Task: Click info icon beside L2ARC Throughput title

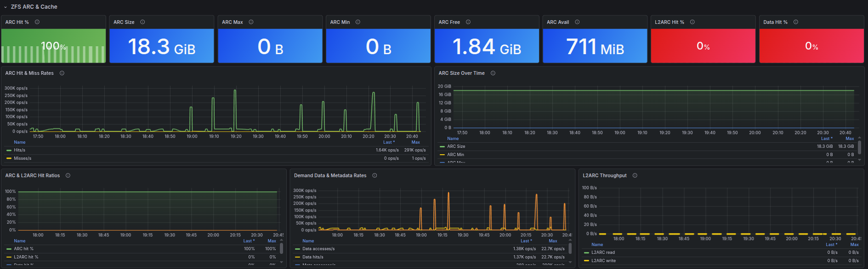Action: coord(635,175)
